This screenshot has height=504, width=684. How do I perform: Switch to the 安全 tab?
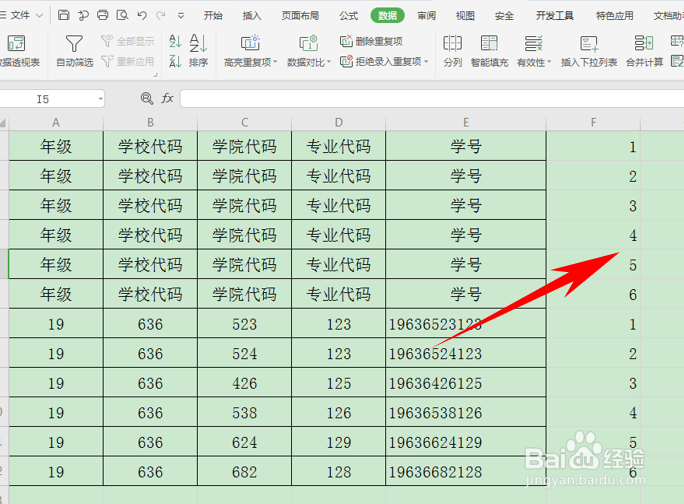coord(504,16)
